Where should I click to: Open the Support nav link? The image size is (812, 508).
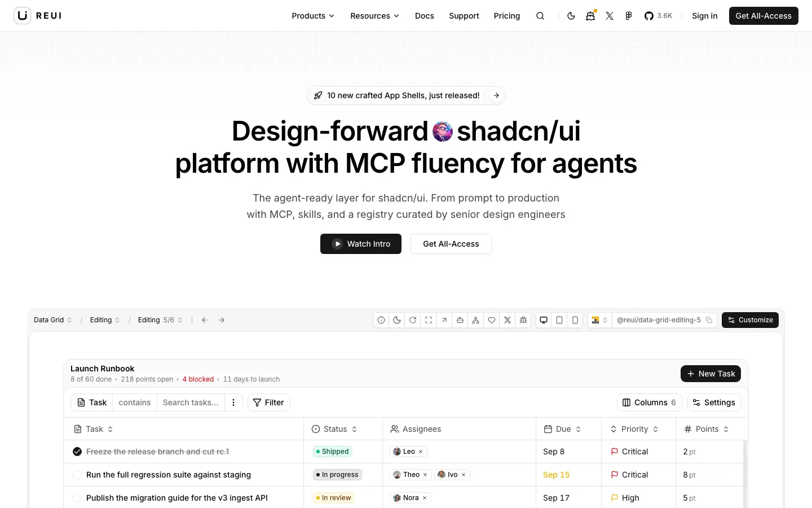pos(464,16)
